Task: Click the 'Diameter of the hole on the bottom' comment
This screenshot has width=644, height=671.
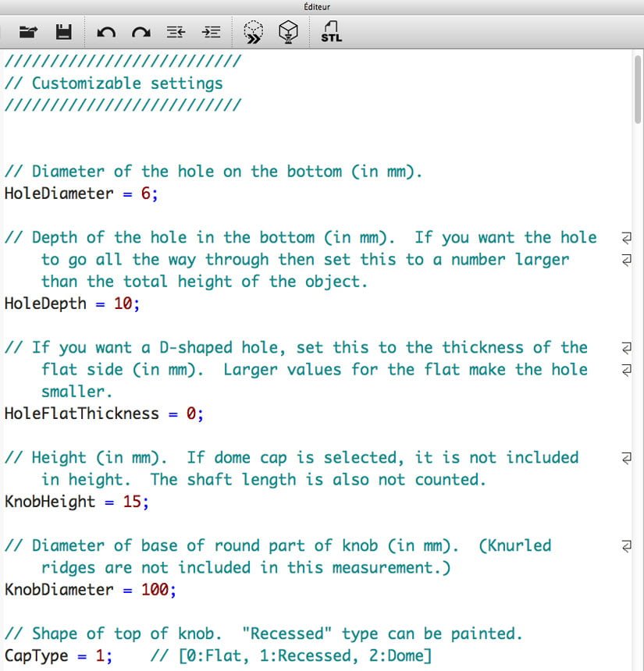Action: pyautogui.click(x=213, y=172)
